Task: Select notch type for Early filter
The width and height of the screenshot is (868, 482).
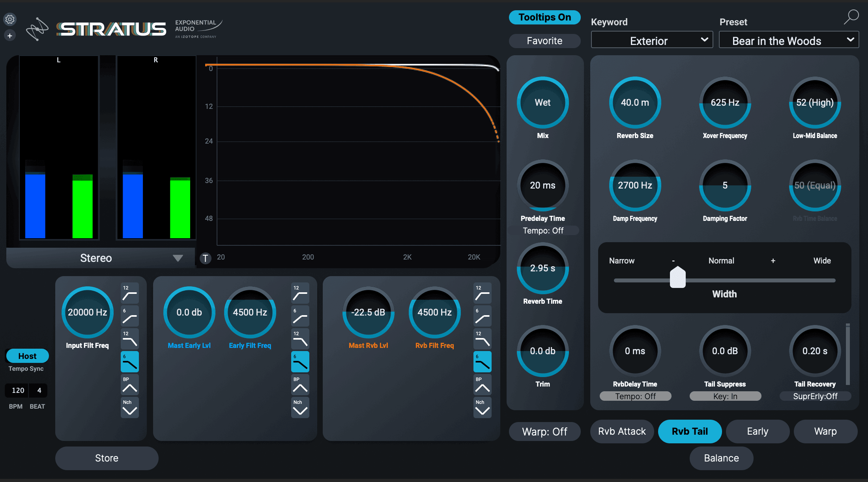Action: pos(300,407)
